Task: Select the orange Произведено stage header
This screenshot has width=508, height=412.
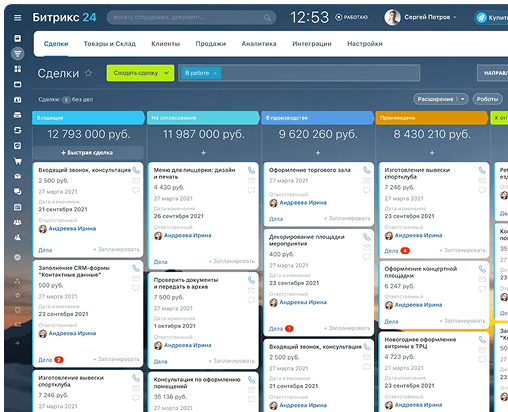Action: pyautogui.click(x=432, y=118)
